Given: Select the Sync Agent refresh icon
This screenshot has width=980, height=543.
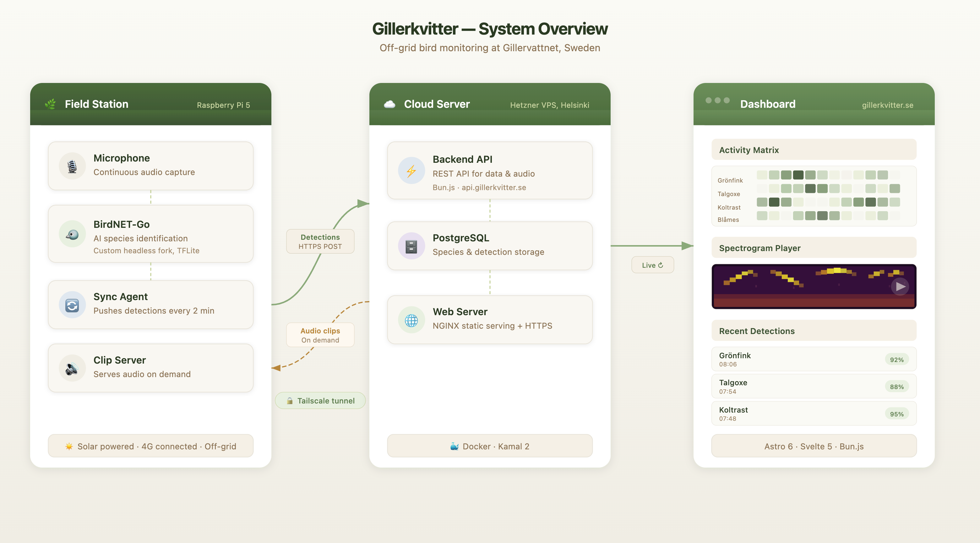Looking at the screenshot, I should [72, 304].
